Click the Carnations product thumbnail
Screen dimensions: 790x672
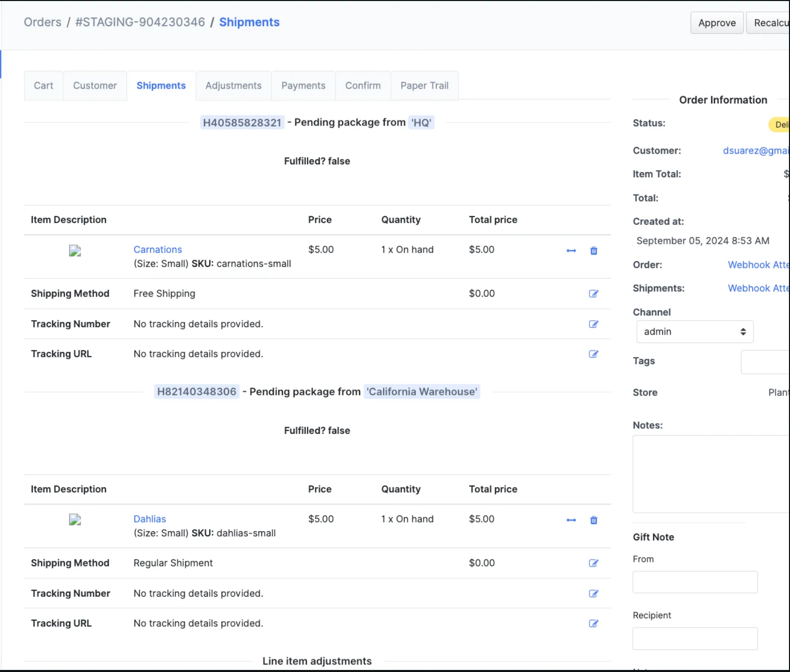75,250
